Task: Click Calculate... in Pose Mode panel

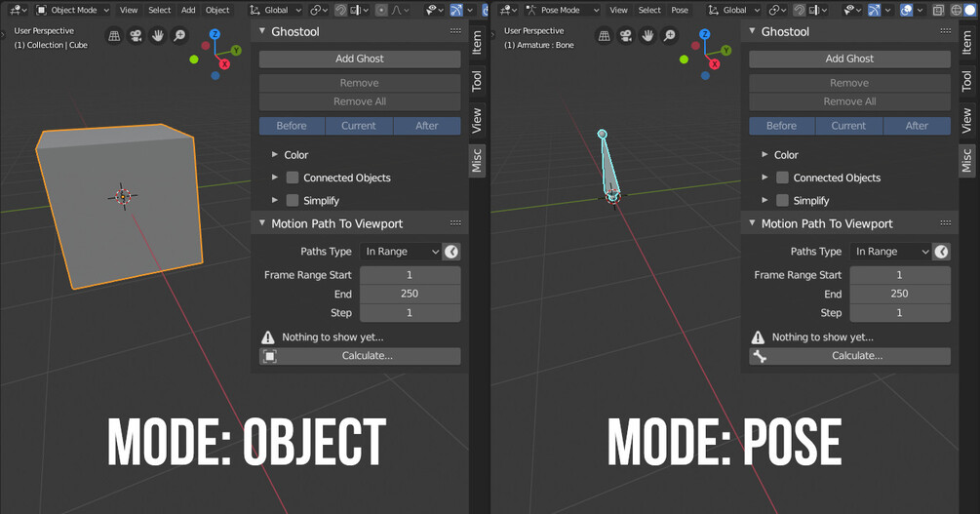Action: click(x=850, y=356)
